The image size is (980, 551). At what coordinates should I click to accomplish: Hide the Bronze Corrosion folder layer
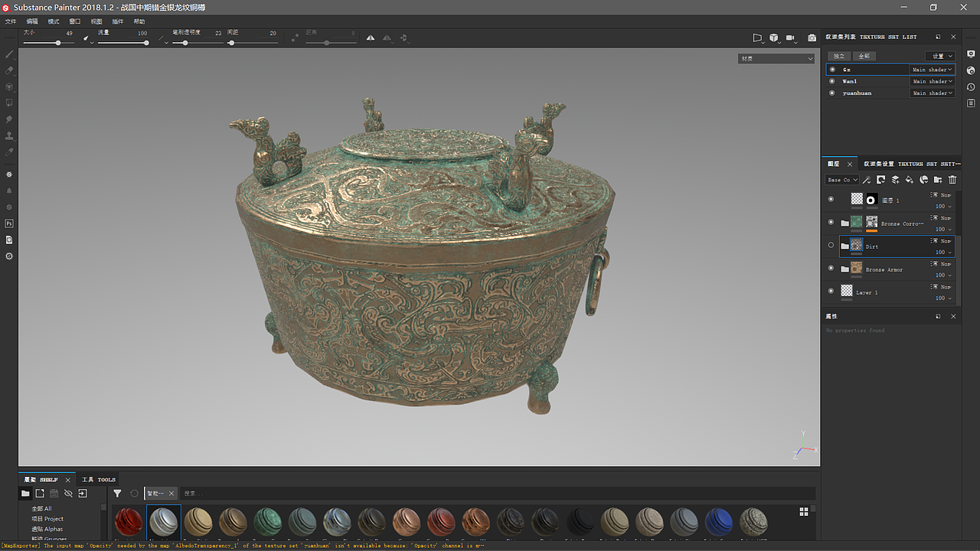831,222
